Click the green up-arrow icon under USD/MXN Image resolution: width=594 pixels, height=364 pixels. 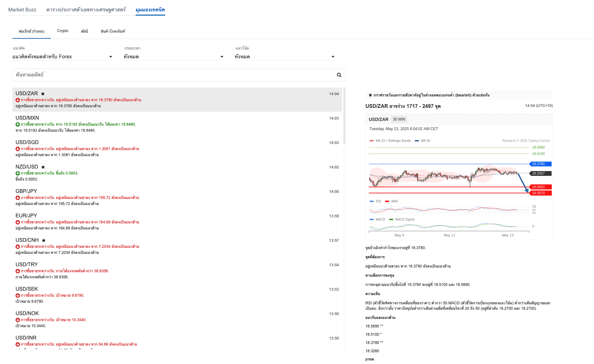[x=18, y=124]
